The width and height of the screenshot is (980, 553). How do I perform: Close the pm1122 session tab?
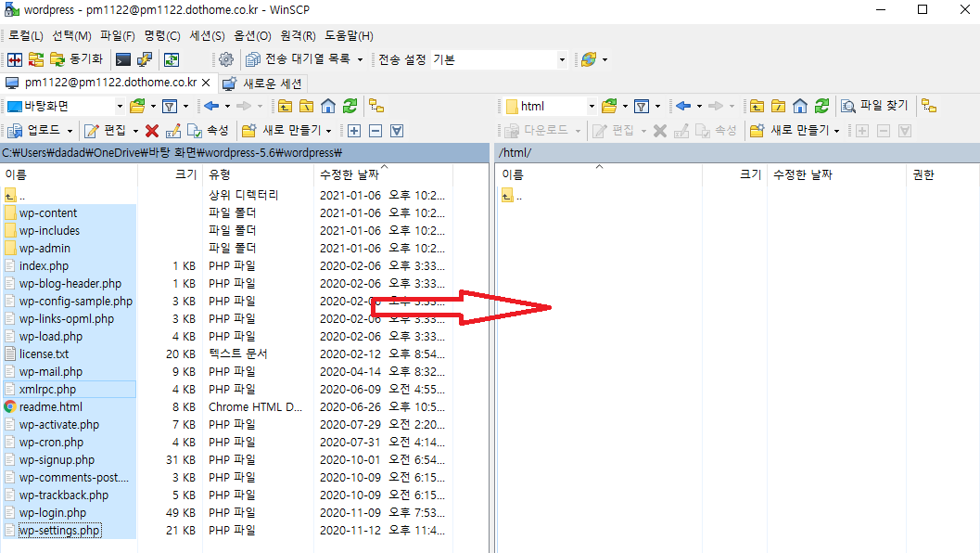click(206, 83)
